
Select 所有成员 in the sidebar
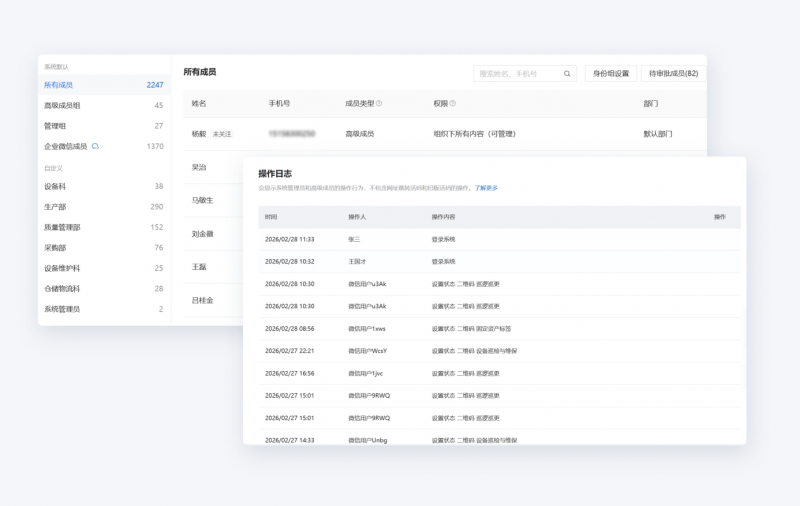[x=59, y=85]
